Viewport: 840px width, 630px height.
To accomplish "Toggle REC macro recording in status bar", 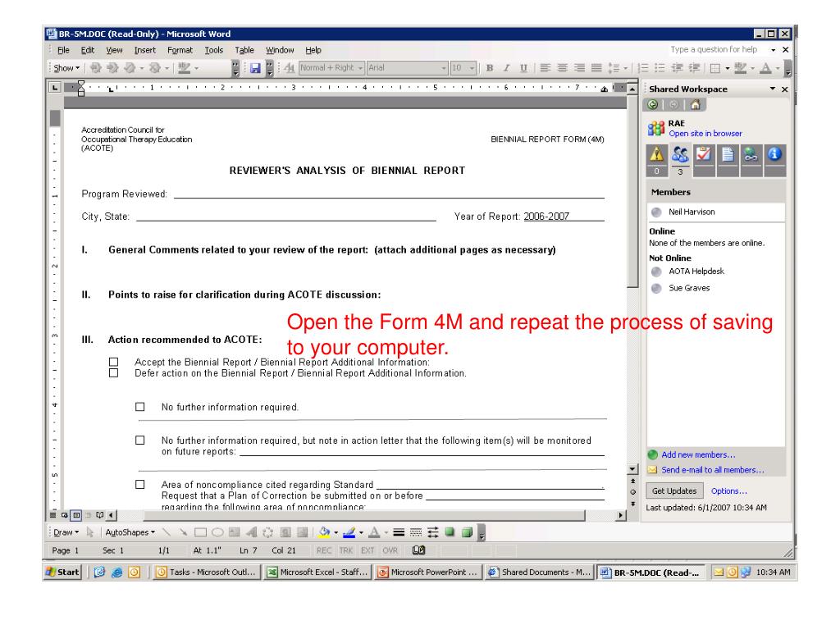I will (324, 550).
